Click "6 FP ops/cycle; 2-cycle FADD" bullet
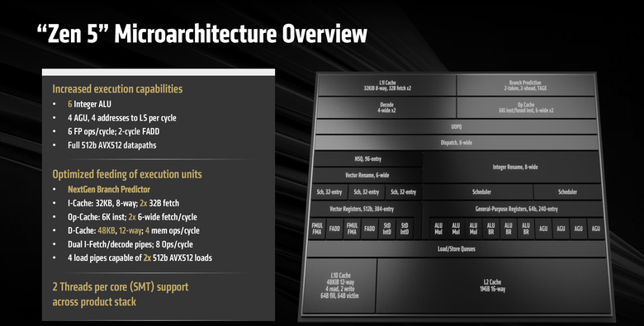The width and height of the screenshot is (644, 326). tap(113, 132)
